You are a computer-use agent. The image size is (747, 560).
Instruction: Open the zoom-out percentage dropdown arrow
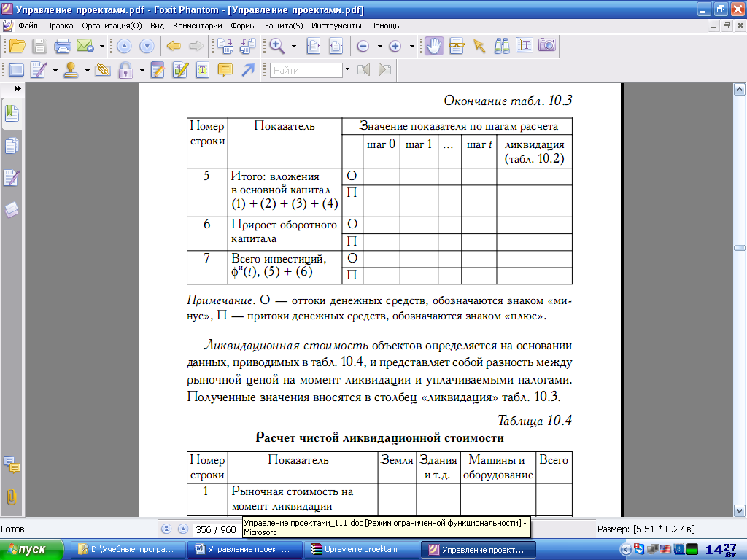tap(379, 46)
